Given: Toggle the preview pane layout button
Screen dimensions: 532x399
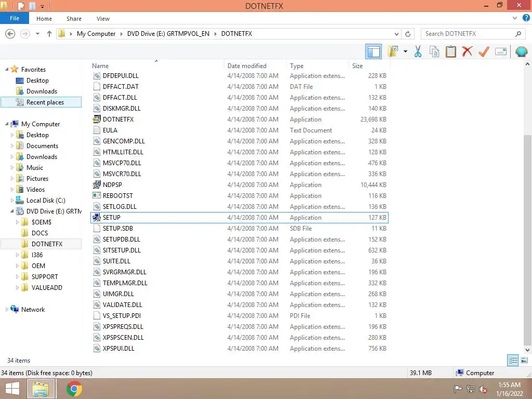Looking at the screenshot, I should 374,51.
